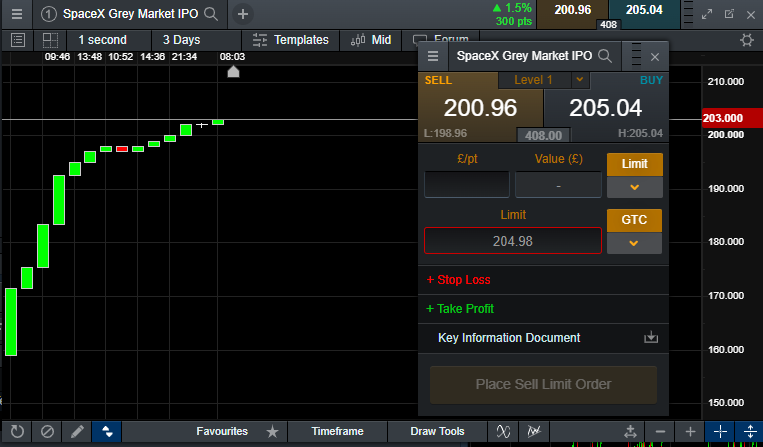Close the order ticket panel
Image resolution: width=763 pixels, height=447 pixels.
(655, 57)
